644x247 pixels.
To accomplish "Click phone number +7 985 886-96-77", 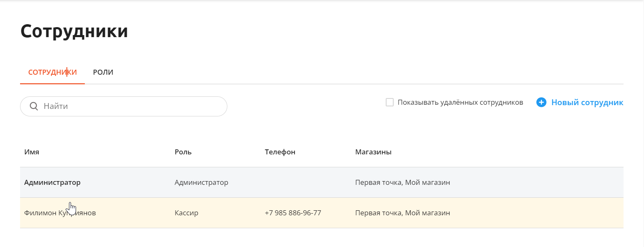I will [293, 213].
